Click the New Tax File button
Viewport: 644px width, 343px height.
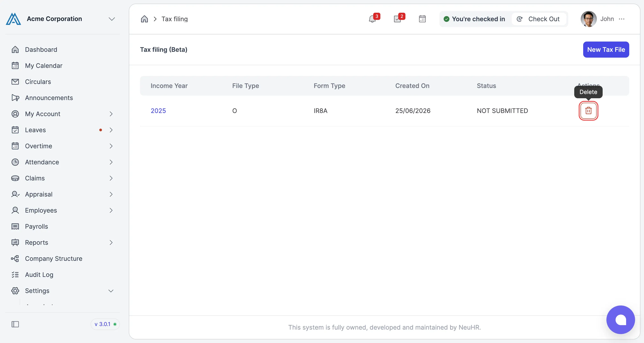[606, 49]
